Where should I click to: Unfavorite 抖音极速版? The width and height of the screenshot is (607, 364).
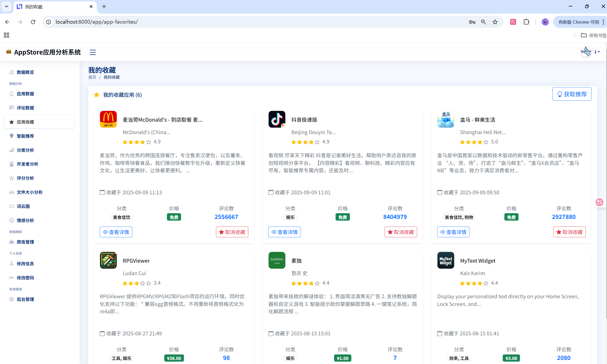401,232
